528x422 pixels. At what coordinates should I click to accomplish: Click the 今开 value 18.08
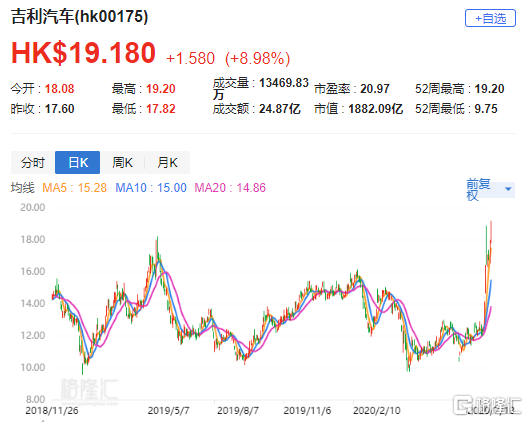(59, 89)
